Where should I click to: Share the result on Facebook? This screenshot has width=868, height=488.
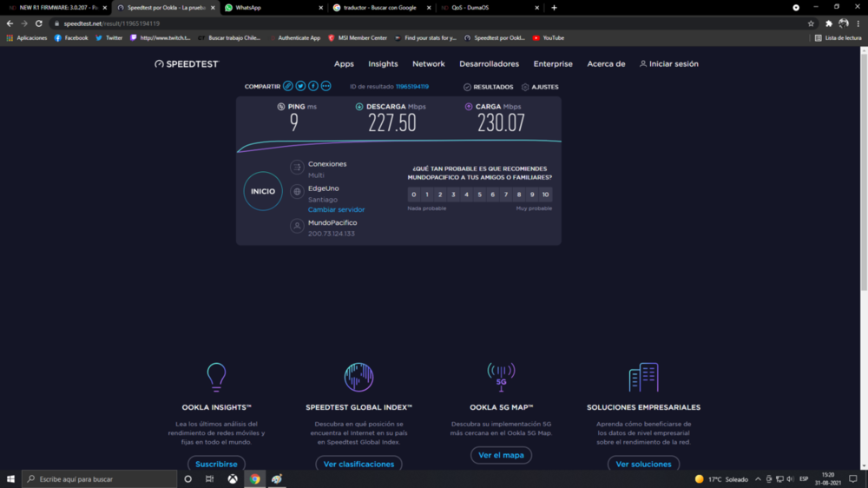313,87
